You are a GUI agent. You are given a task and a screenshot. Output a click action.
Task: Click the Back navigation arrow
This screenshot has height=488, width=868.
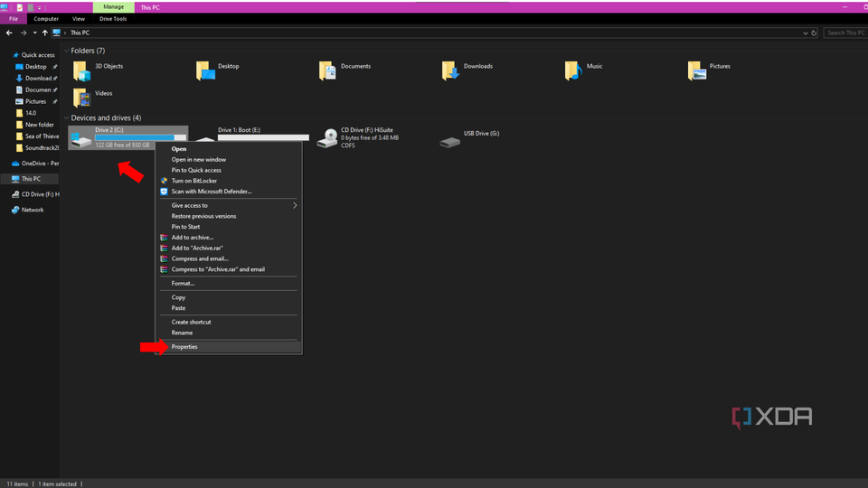point(9,33)
